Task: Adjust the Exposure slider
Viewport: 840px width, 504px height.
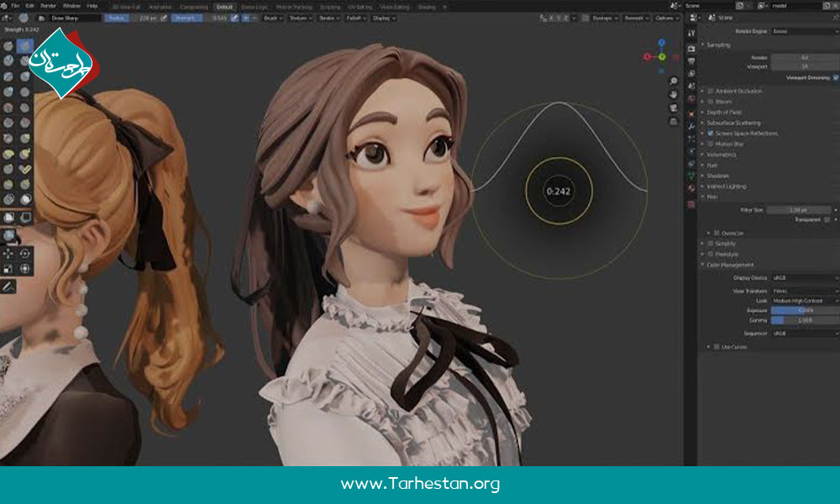Action: (x=806, y=311)
